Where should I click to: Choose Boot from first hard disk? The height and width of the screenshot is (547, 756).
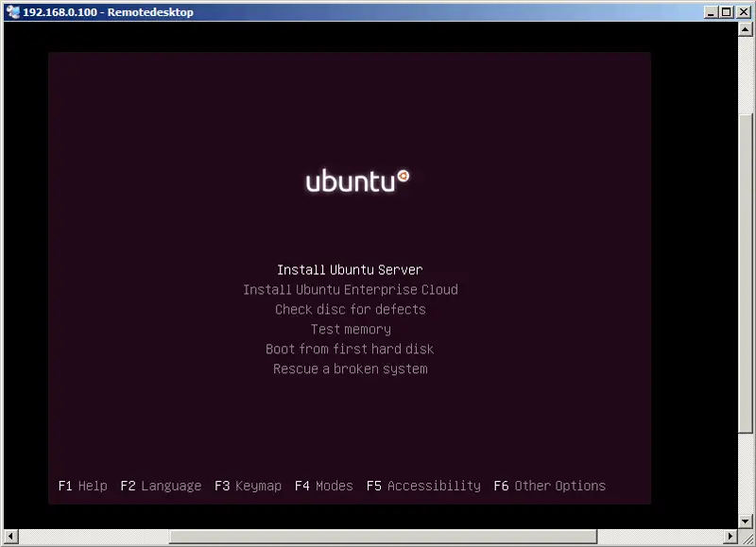pos(350,350)
